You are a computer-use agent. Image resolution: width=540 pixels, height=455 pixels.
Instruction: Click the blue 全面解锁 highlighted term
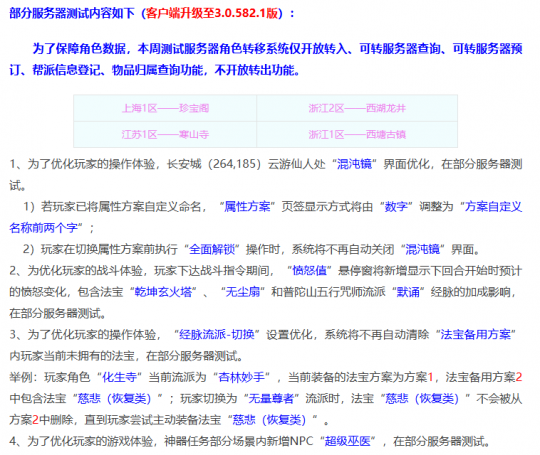(212, 249)
